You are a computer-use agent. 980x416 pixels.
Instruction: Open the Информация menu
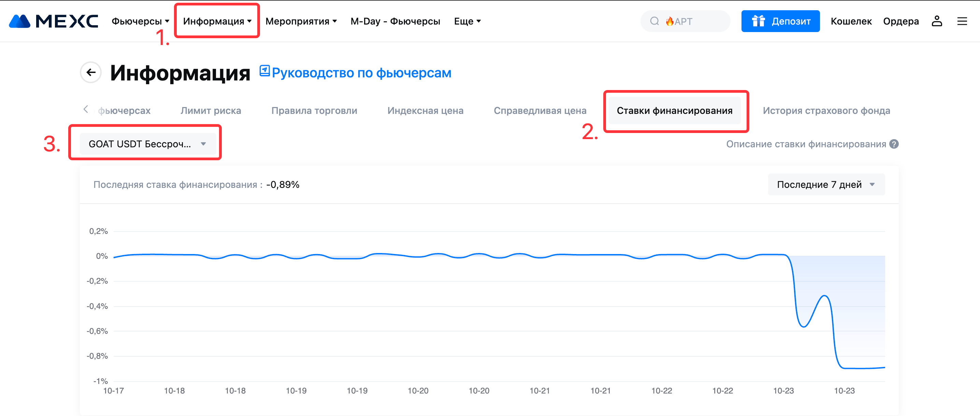(x=217, y=21)
